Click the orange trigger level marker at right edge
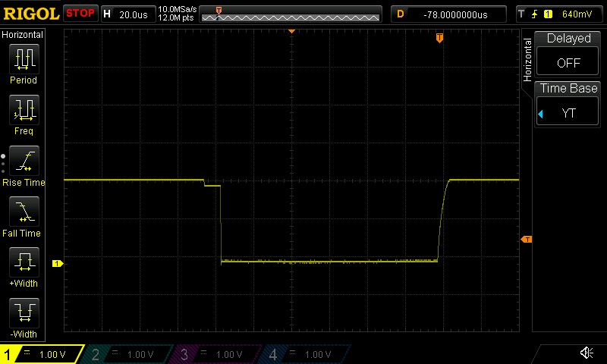This screenshot has height=364, width=607. click(x=526, y=240)
